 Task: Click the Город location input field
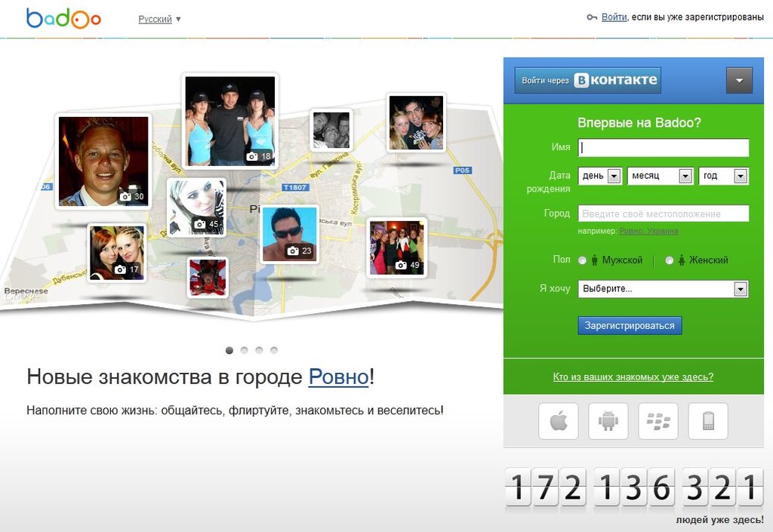[663, 214]
